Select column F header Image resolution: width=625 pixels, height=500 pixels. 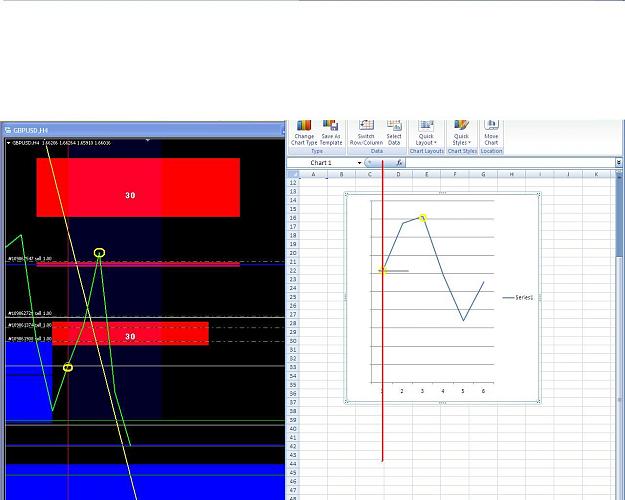point(455,174)
